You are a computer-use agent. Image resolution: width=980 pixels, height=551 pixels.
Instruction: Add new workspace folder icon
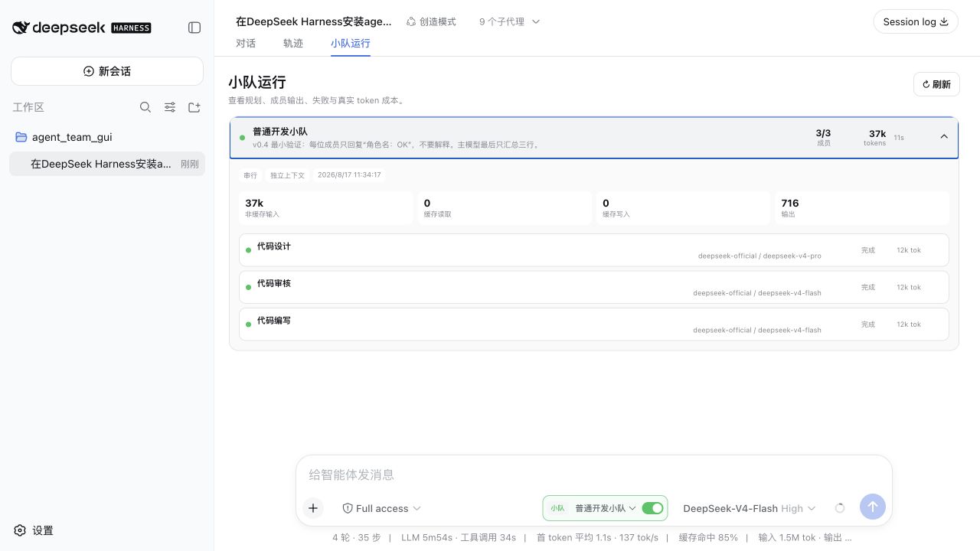pyautogui.click(x=194, y=107)
